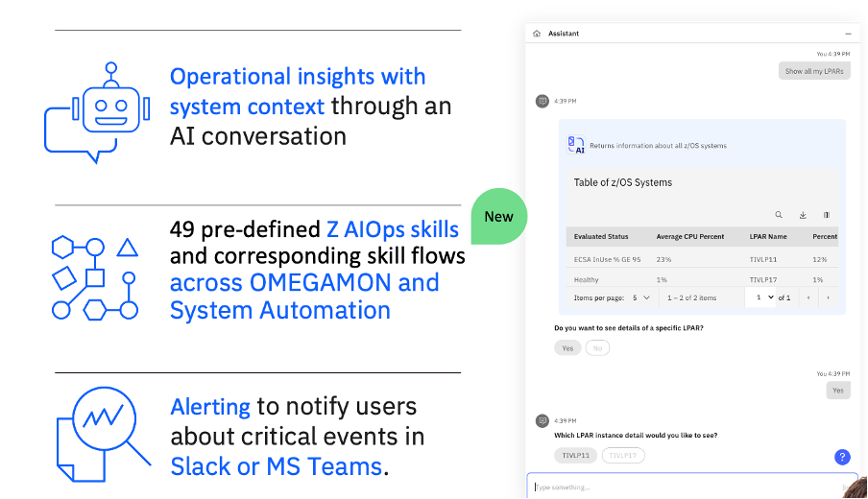
Task: Click 'Do you want to see details' question
Action: 628,328
